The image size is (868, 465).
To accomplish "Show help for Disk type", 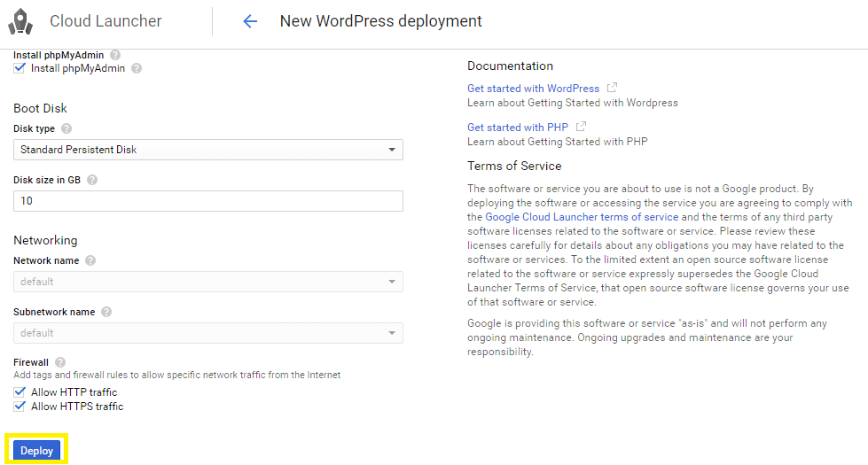I will [66, 128].
